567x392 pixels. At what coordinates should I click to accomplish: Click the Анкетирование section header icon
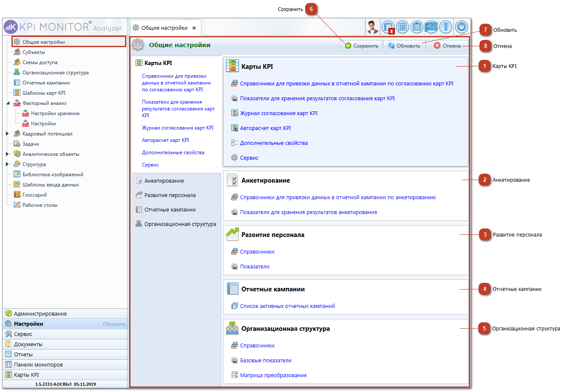232,180
